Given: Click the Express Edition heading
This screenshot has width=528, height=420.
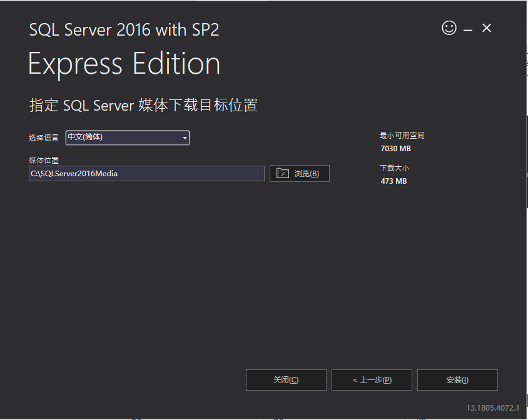Looking at the screenshot, I should point(124,63).
